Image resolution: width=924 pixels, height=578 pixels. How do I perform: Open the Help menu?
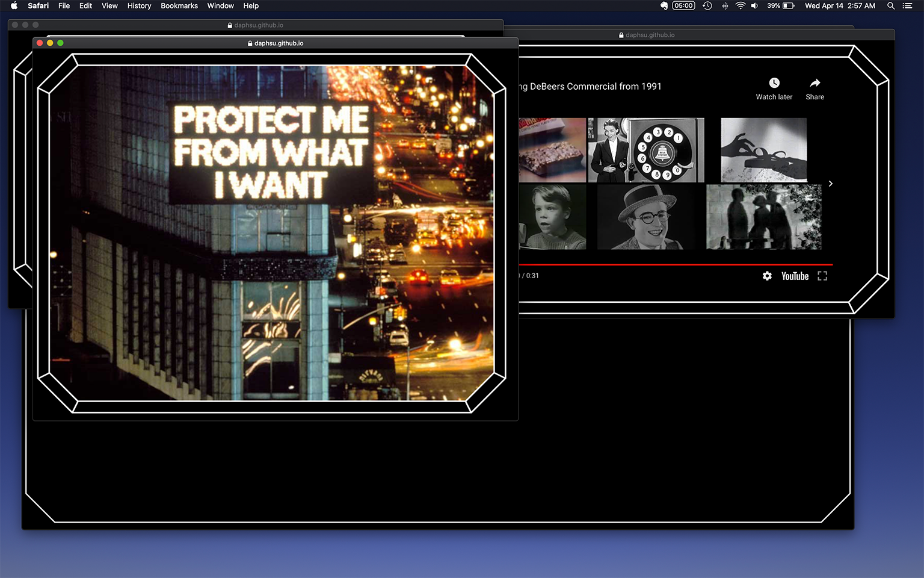tap(251, 5)
